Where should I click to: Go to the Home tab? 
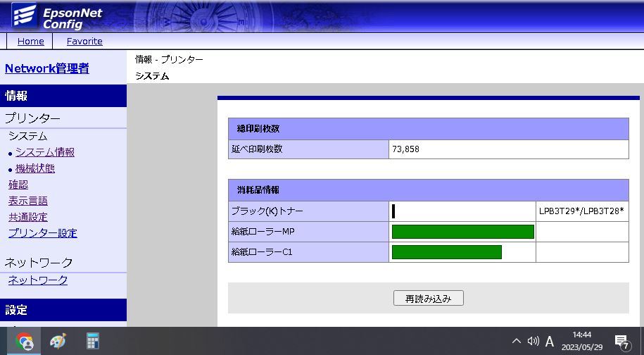[30, 41]
